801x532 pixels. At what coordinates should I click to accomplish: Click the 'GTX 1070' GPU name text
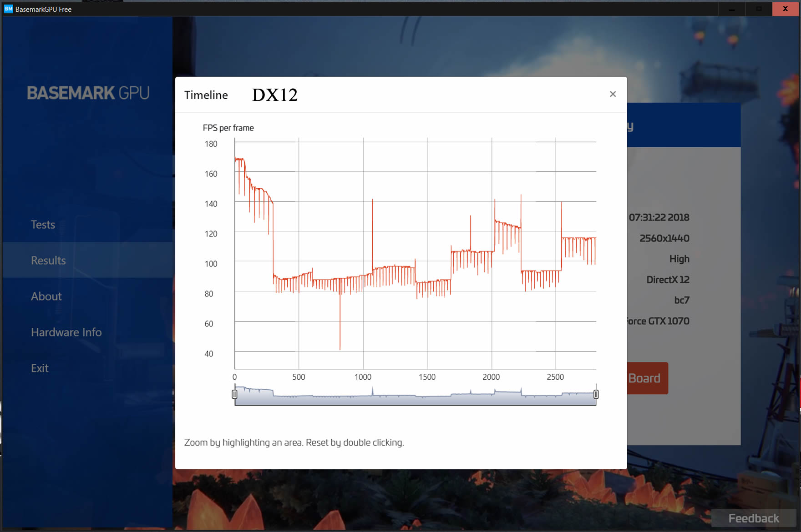(x=669, y=321)
